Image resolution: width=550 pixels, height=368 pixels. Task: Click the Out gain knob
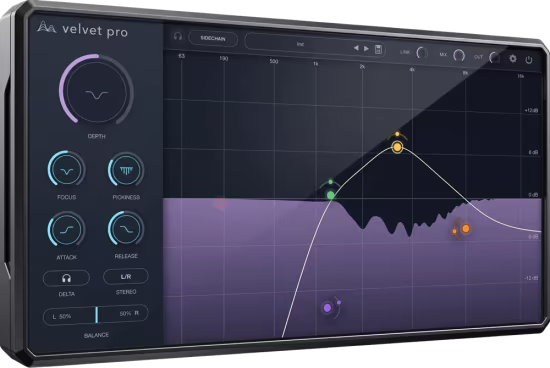point(495,57)
